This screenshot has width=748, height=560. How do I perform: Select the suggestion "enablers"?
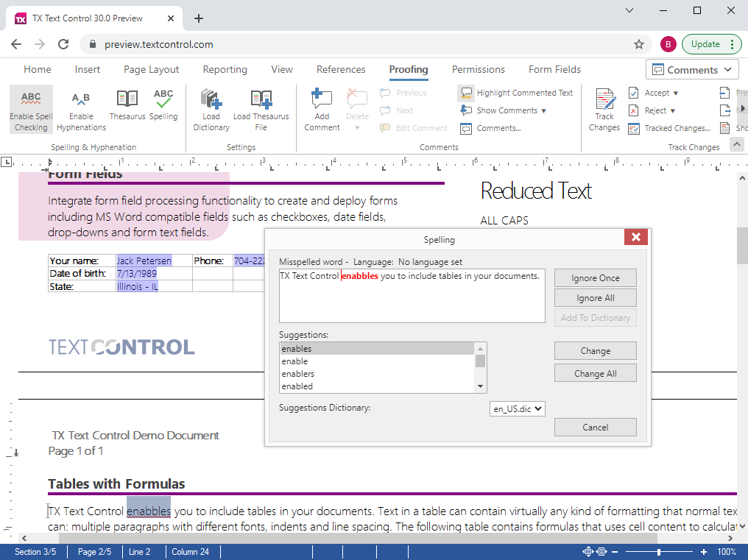377,374
